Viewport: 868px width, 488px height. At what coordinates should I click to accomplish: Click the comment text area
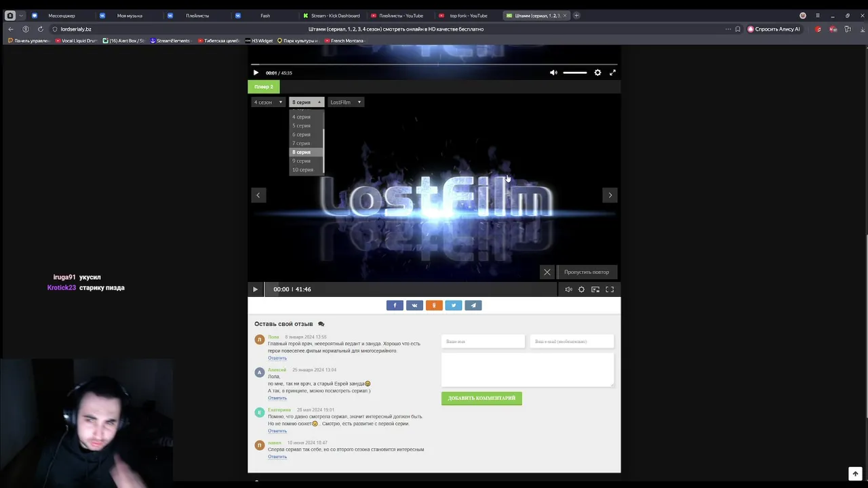pos(528,370)
